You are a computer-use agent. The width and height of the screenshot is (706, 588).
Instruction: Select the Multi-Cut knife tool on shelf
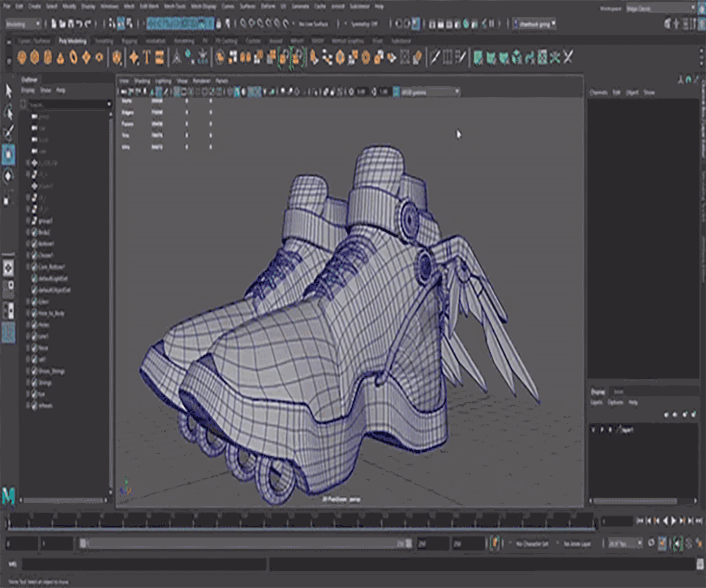click(434, 58)
